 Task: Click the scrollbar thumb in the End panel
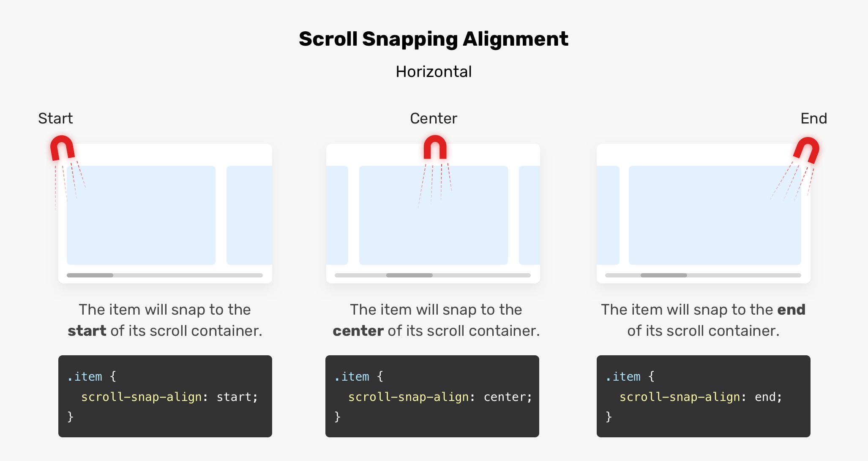[x=663, y=275]
